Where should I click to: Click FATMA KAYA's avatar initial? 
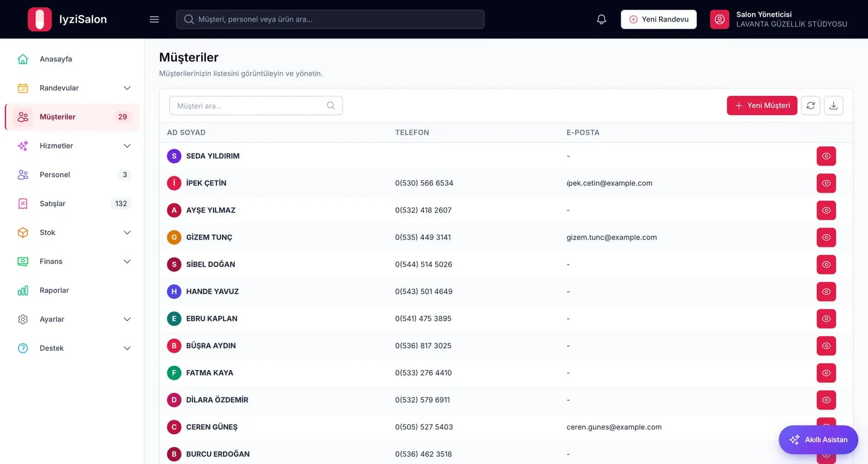point(174,373)
